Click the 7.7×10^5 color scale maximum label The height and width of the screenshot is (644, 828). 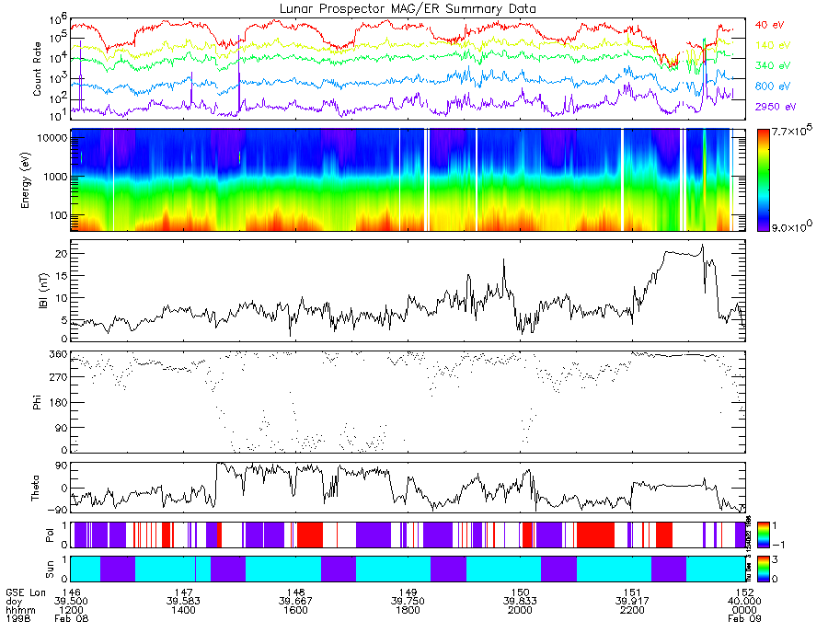pos(792,130)
